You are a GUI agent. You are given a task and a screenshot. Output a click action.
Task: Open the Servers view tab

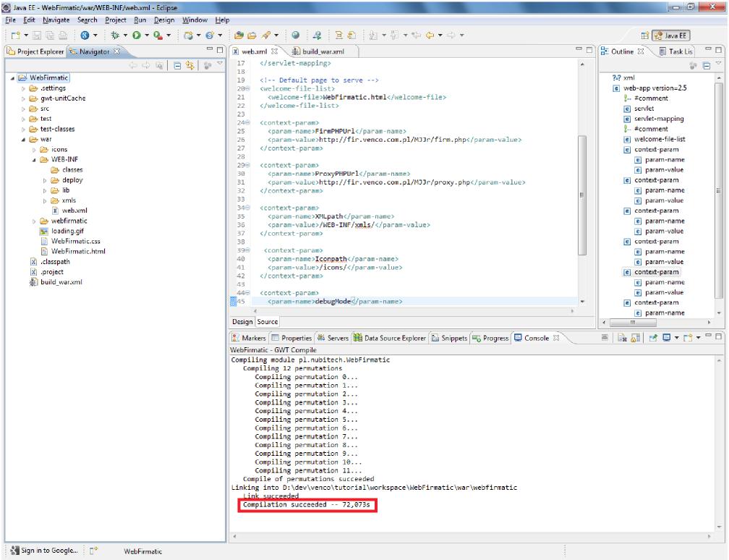[336, 338]
